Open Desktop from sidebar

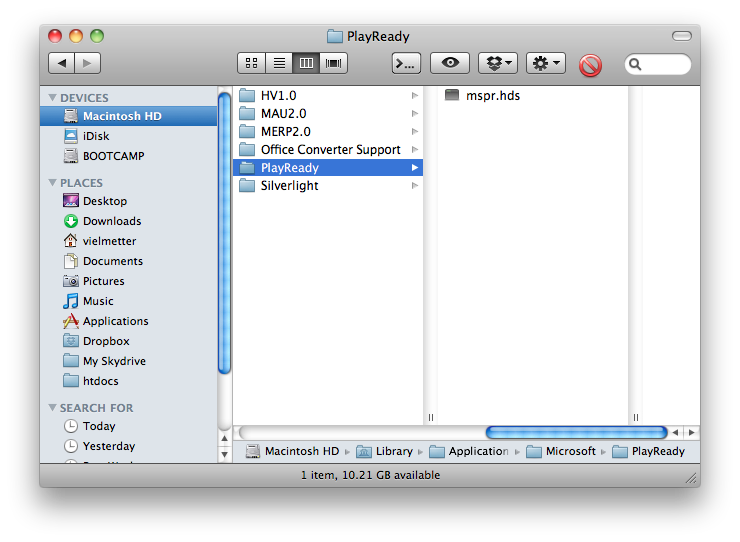[x=128, y=201]
